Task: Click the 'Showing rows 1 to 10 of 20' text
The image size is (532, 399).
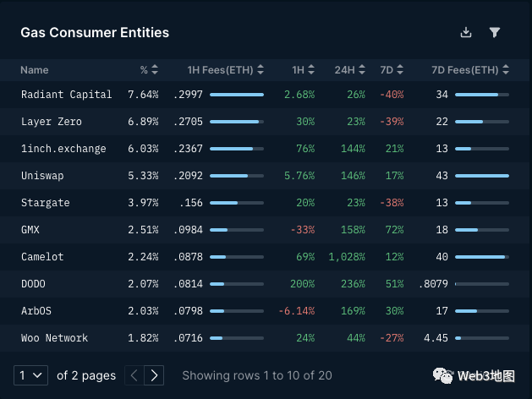Action: [x=257, y=375]
